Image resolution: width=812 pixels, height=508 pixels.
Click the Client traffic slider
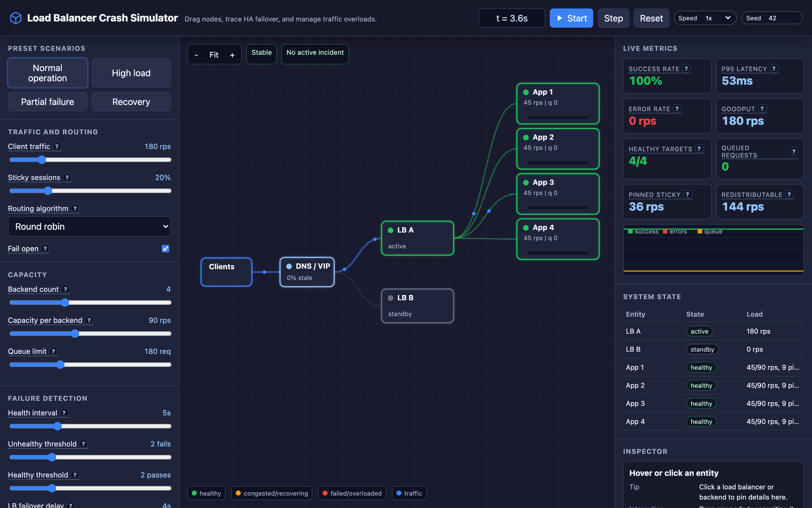90,160
